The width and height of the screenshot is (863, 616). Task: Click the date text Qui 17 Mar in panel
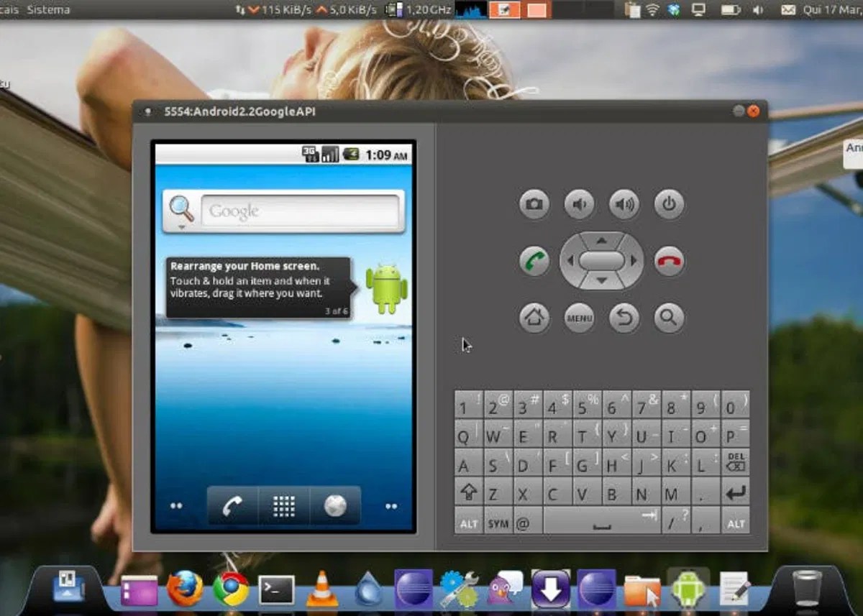pos(833,9)
